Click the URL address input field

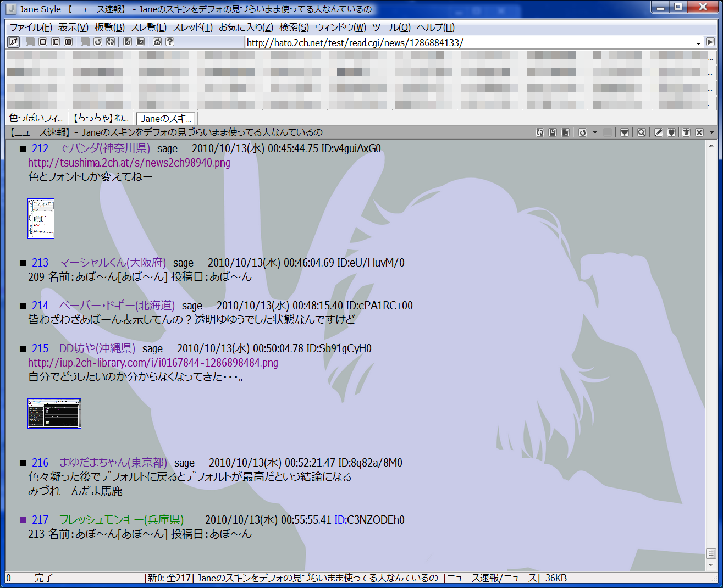tap(469, 42)
